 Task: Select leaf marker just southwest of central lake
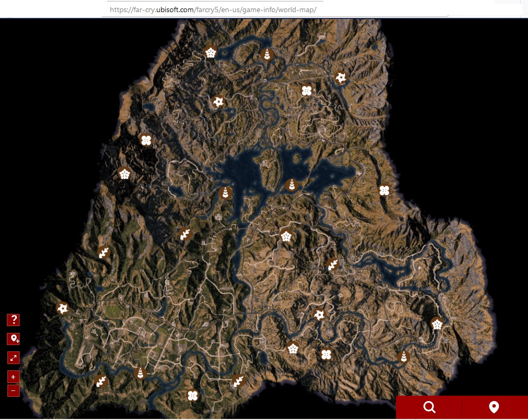tap(185, 234)
